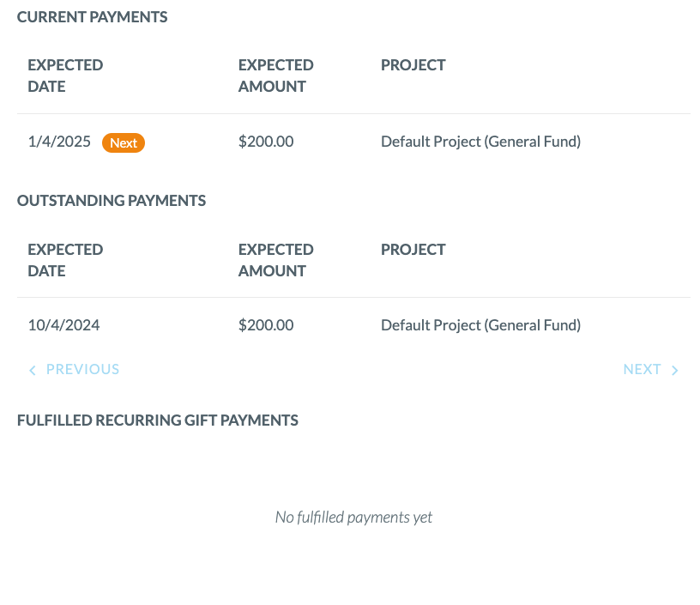700x605 pixels.
Task: Click Fulfilled Recurring Gift Payments heading
Action: point(158,420)
